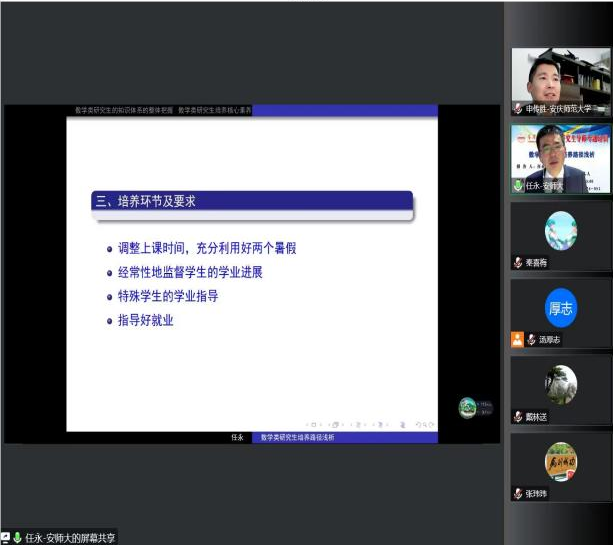This screenshot has width=613, height=545.
Task: Click 秦喜梅's muted microphone icon
Action: pos(517,263)
